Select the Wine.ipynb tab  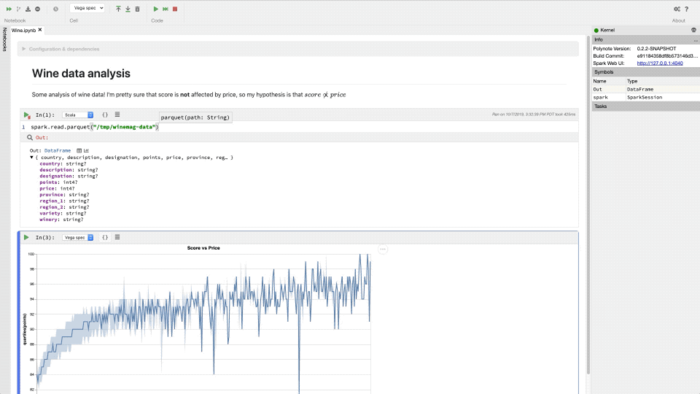23,30
